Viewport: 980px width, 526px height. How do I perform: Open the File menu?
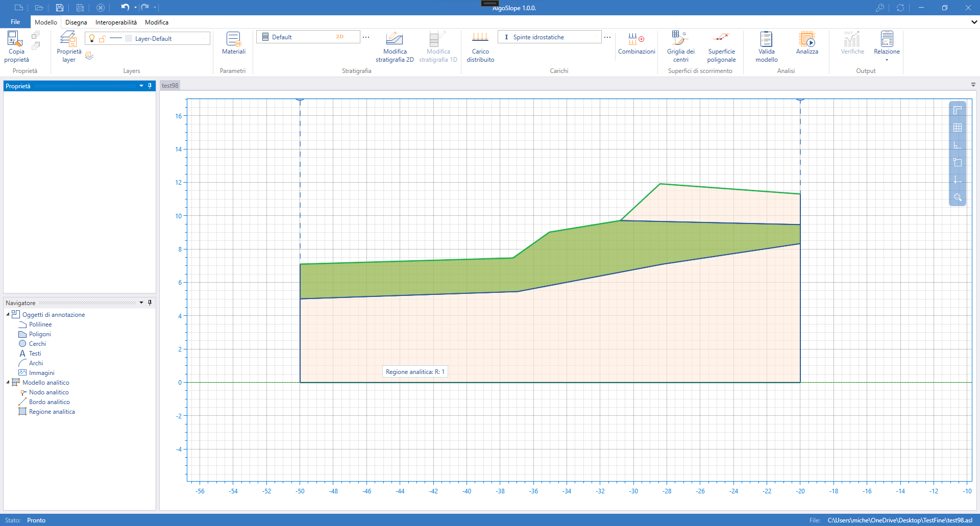(15, 22)
